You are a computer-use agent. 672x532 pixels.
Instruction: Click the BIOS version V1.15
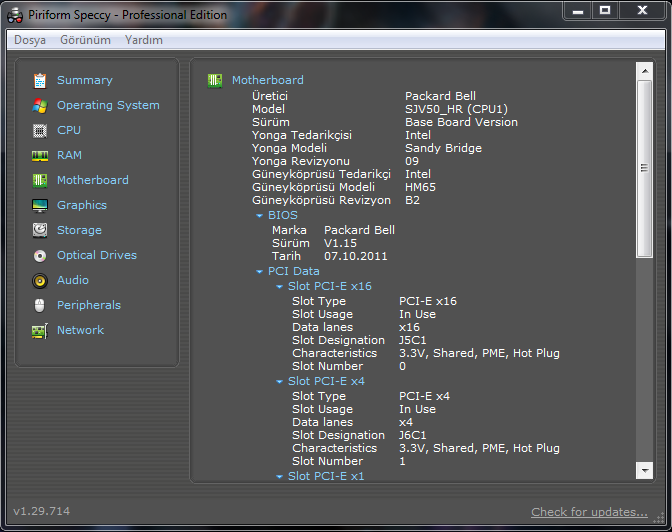pyautogui.click(x=340, y=243)
